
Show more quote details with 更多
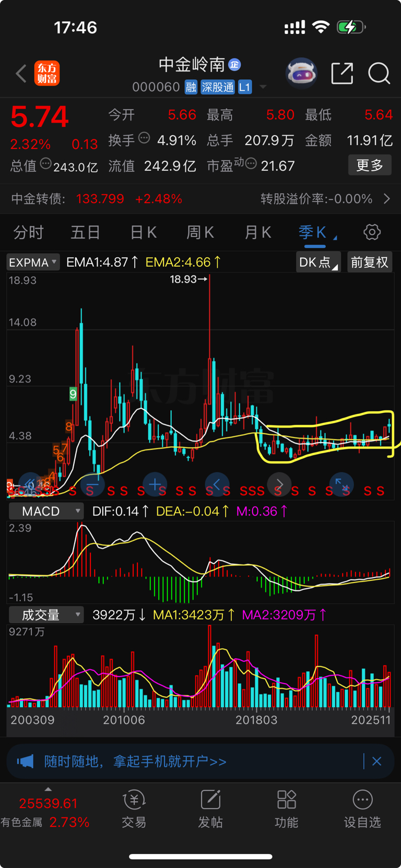point(370,165)
